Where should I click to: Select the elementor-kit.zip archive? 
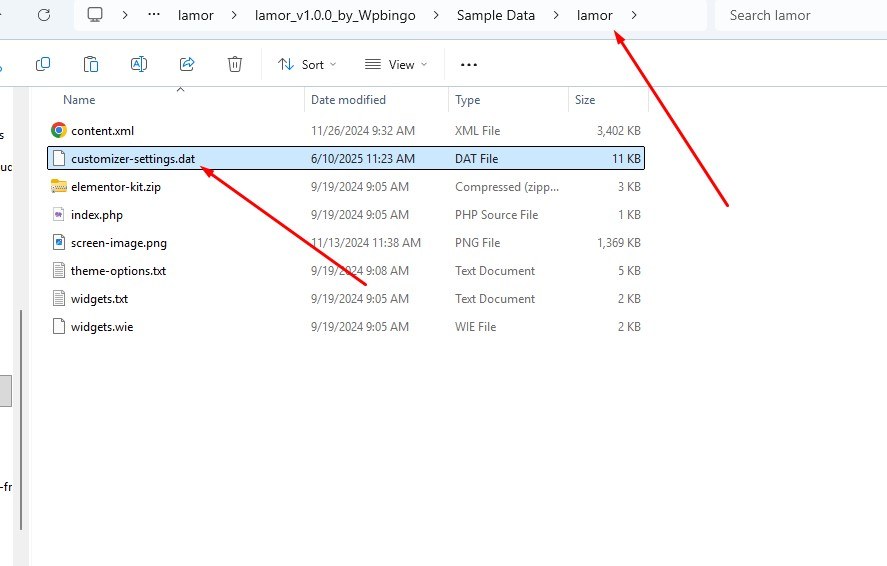coord(115,186)
